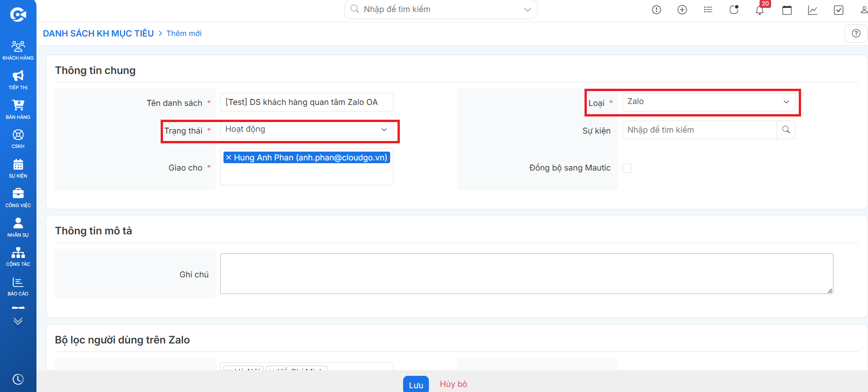This screenshot has height=392, width=868.
Task: Click the DANH SÁCH KH MỤC TIÊU breadcrumb
Action: (98, 33)
